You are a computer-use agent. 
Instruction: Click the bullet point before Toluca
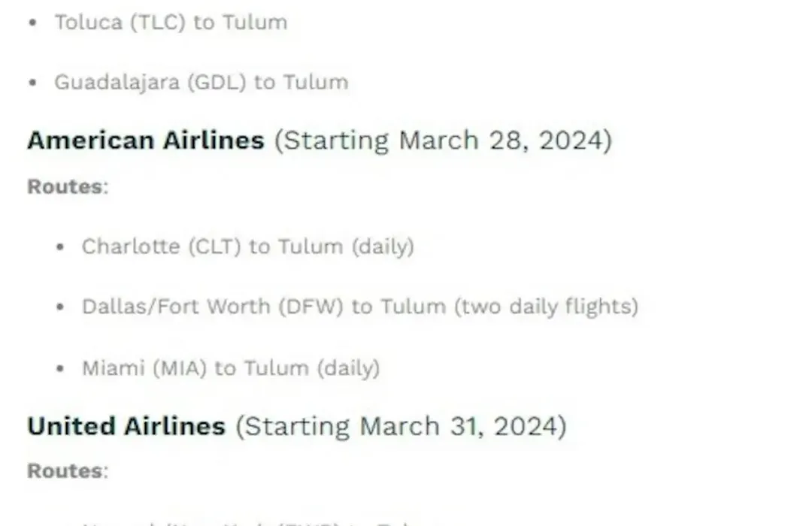pos(33,23)
